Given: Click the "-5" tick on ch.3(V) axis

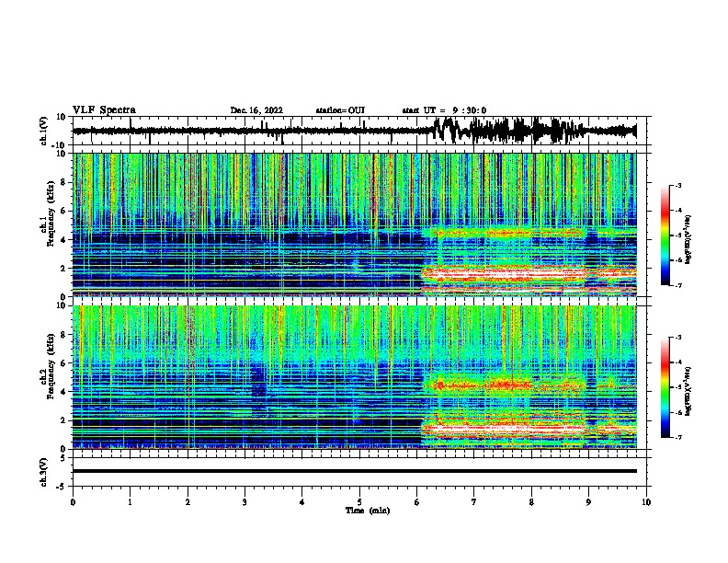Looking at the screenshot, I should tap(62, 487).
